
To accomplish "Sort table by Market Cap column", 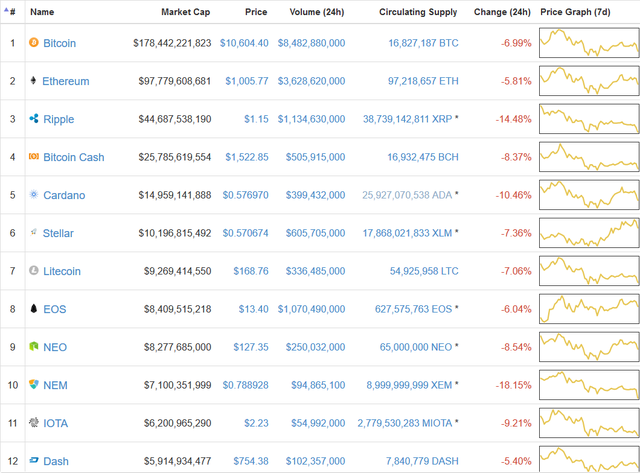I will coord(185,12).
